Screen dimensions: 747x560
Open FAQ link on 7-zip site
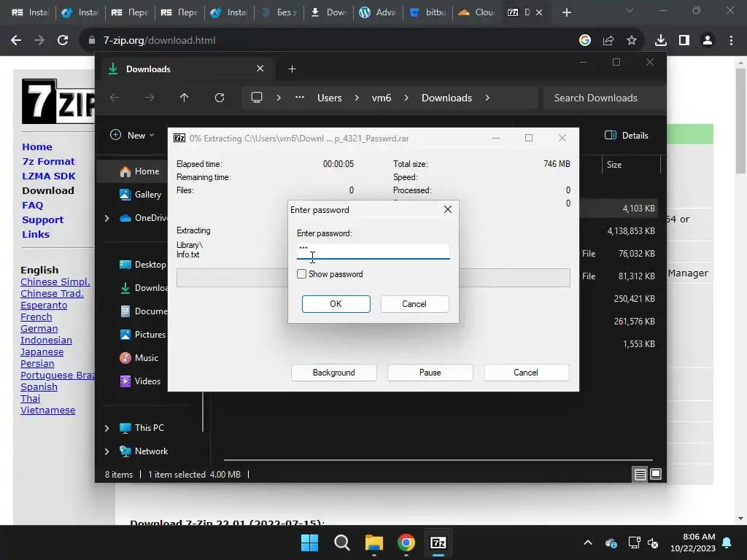pyautogui.click(x=32, y=205)
